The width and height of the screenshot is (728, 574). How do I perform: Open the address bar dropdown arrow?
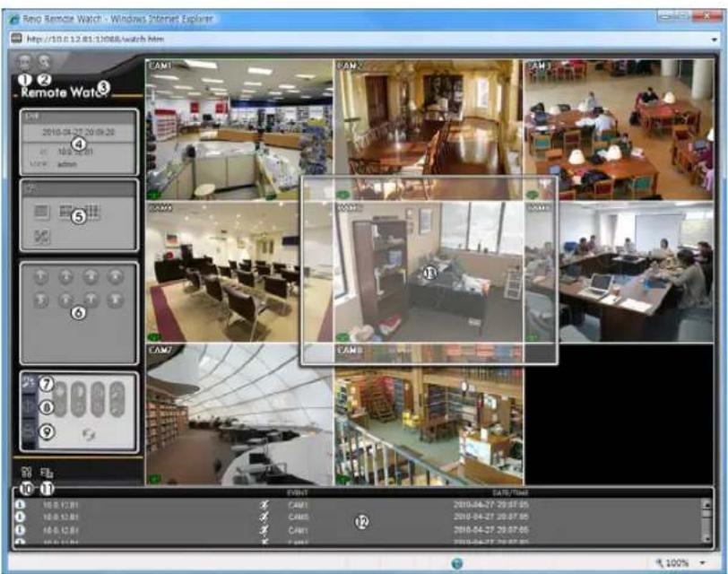click(714, 40)
